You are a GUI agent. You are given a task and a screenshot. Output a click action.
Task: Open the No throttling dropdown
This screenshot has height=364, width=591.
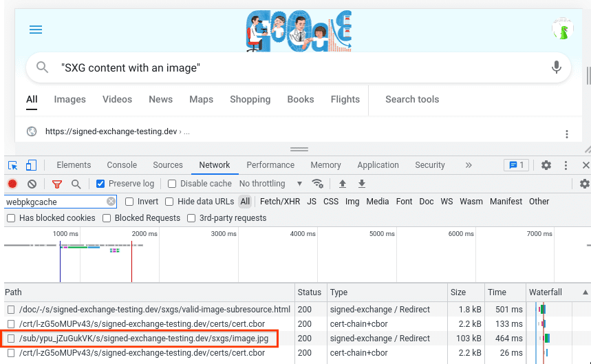(270, 184)
